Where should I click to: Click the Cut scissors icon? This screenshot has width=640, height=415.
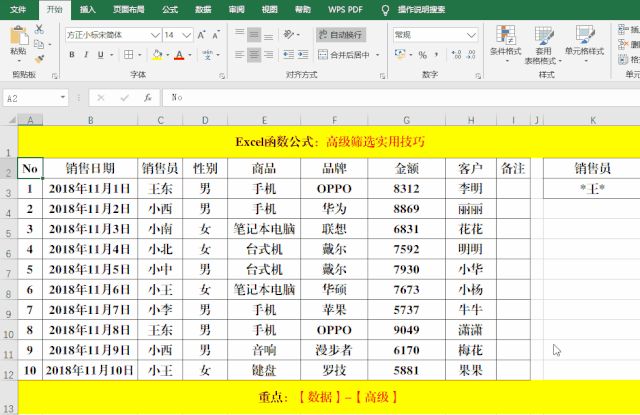click(x=39, y=29)
